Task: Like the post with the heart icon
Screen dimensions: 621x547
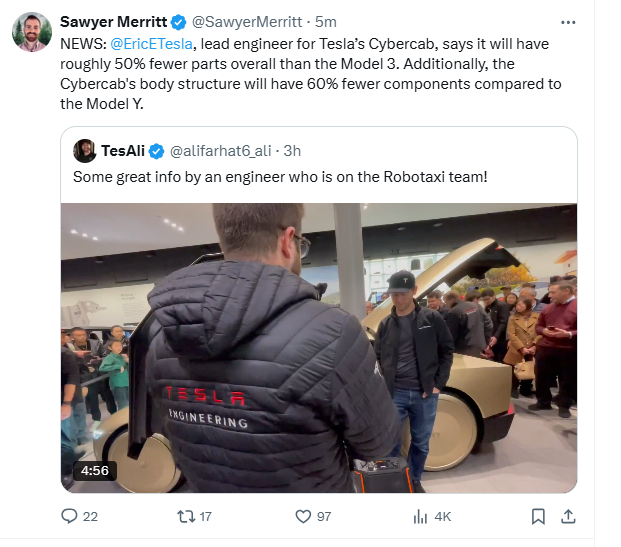Action: click(x=303, y=517)
